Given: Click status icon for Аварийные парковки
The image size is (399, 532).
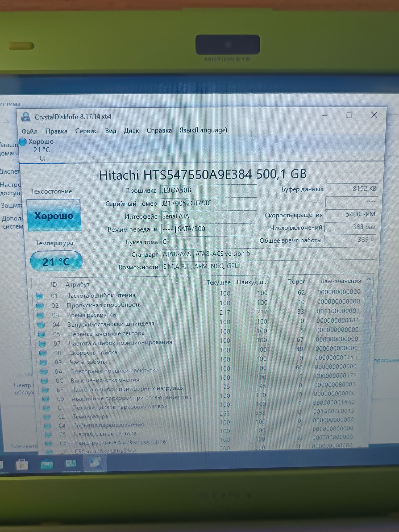Looking at the screenshot, I should pos(46,399).
